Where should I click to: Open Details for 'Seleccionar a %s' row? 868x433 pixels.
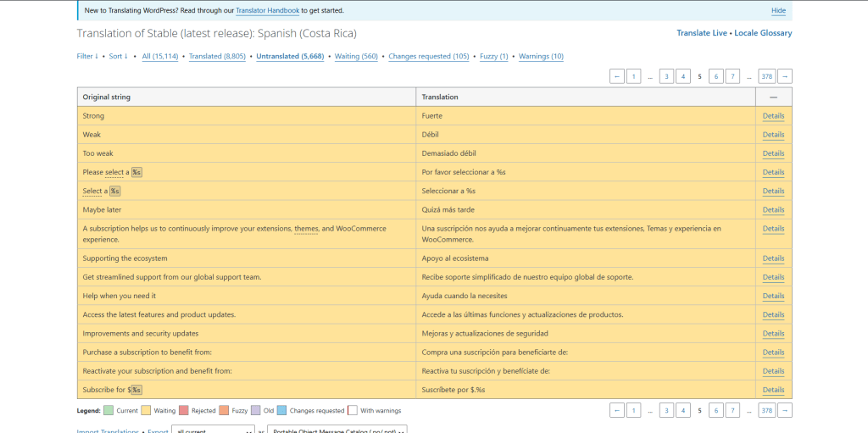coord(773,191)
